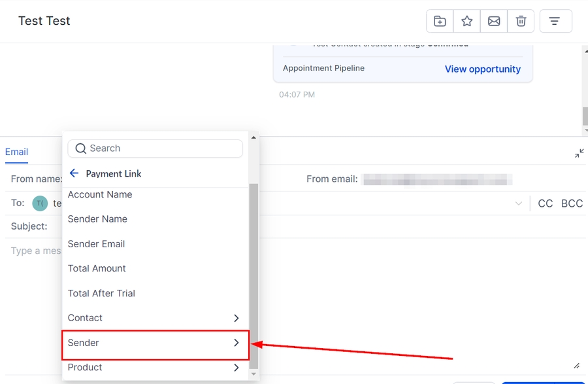This screenshot has width=588, height=384.
Task: Star this Test Test conversation
Action: click(467, 21)
